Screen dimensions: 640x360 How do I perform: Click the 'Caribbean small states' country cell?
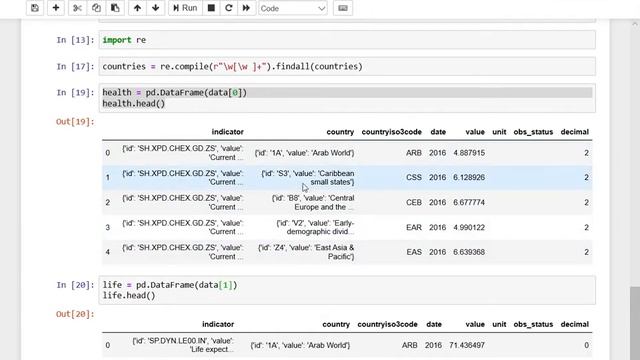point(308,178)
